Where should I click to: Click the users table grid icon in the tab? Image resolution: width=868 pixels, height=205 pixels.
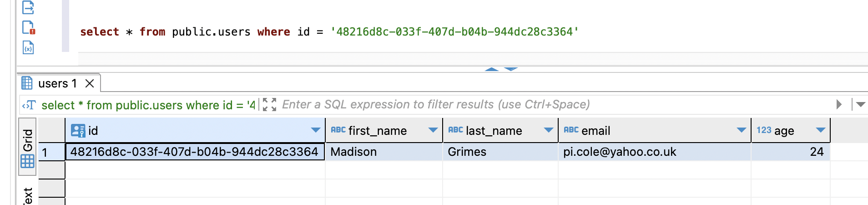[x=27, y=83]
